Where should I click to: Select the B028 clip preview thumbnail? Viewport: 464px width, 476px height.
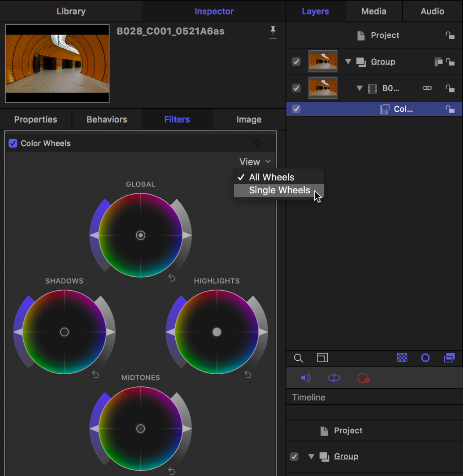pyautogui.click(x=56, y=63)
